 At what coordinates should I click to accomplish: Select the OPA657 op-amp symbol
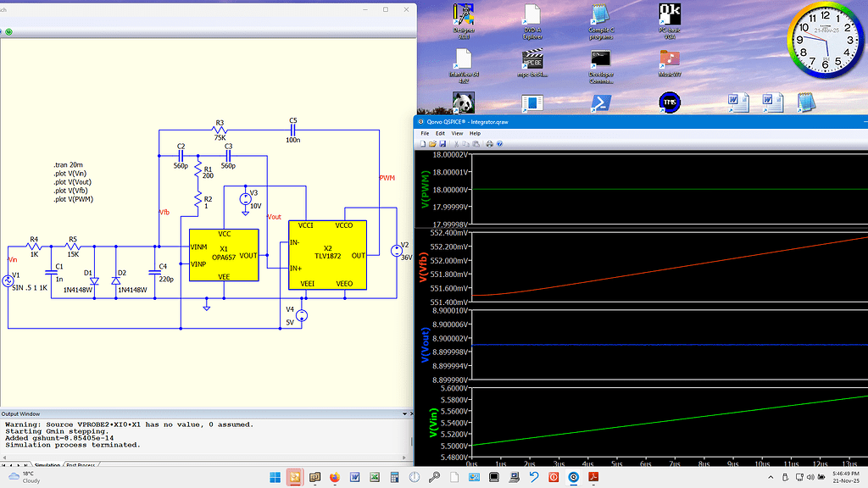pyautogui.click(x=224, y=256)
